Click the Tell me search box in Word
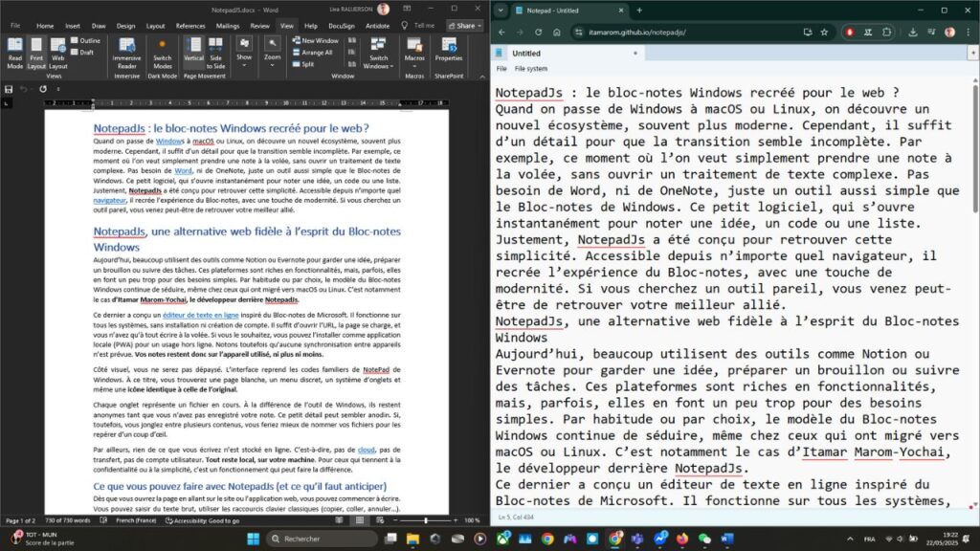980x551 pixels. tap(419, 26)
